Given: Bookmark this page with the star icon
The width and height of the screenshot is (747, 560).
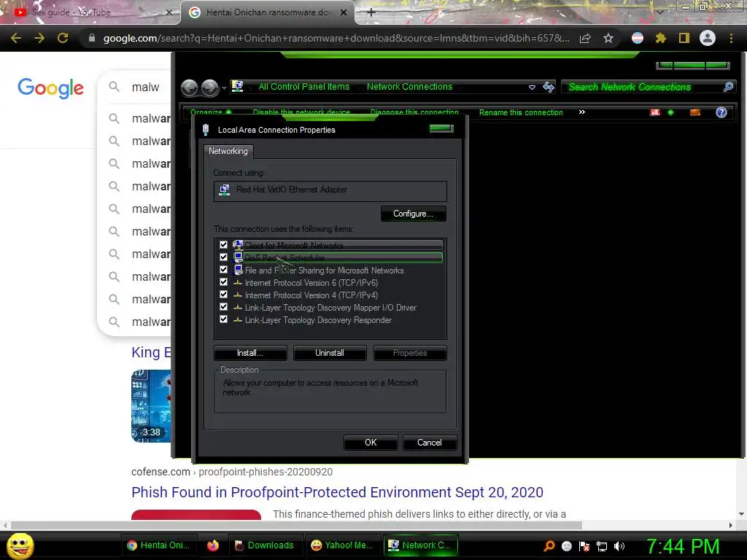Looking at the screenshot, I should [608, 38].
